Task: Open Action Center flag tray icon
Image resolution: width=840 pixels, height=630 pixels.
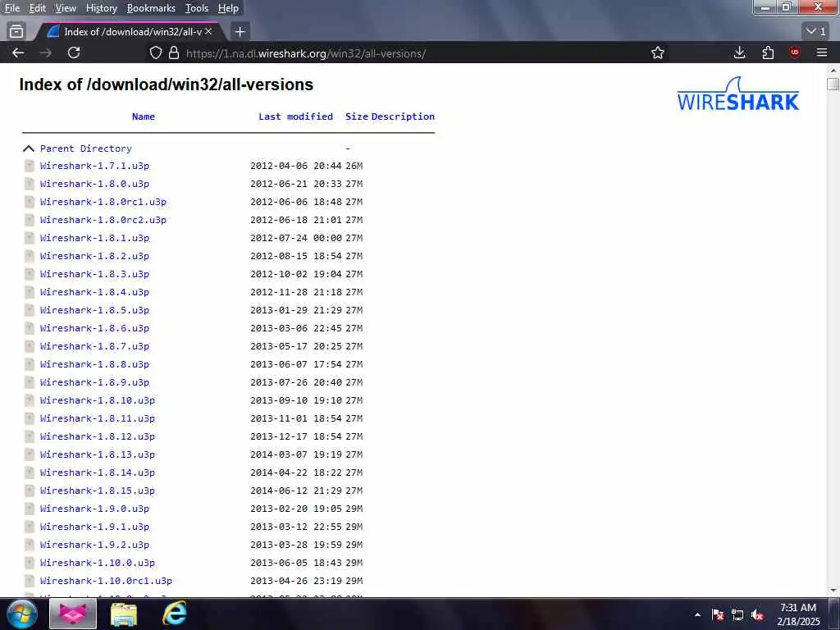Action: pyautogui.click(x=718, y=615)
